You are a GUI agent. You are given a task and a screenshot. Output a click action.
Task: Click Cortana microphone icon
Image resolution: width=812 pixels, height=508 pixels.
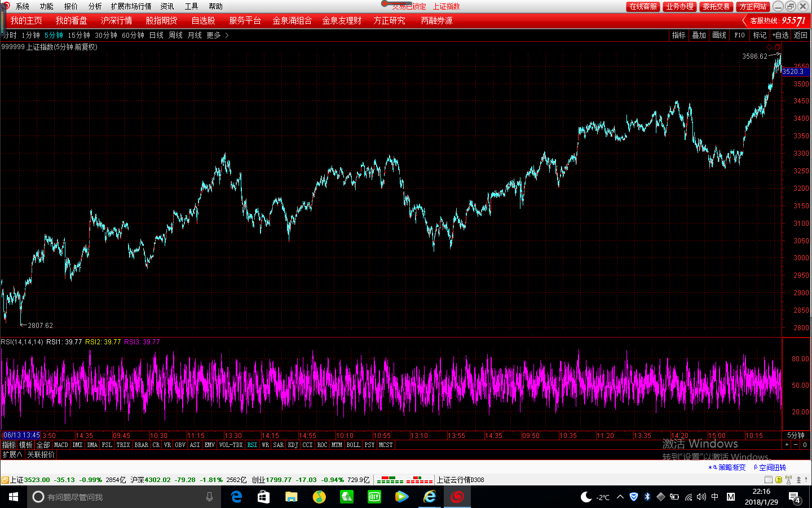[x=210, y=497]
